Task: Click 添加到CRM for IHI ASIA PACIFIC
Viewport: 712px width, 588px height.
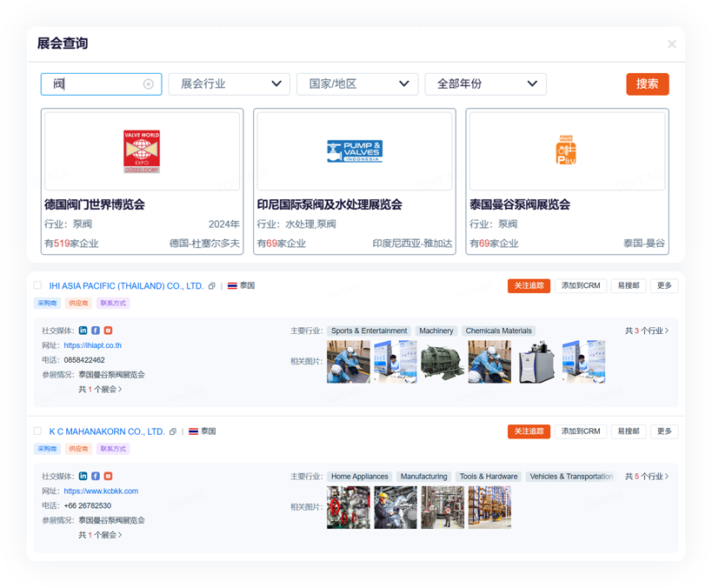Action: tap(580, 286)
